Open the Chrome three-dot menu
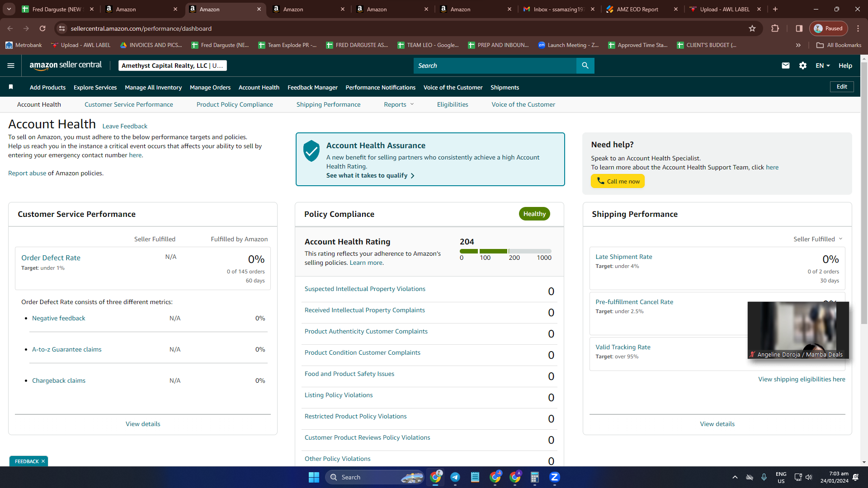 pyautogui.click(x=858, y=28)
